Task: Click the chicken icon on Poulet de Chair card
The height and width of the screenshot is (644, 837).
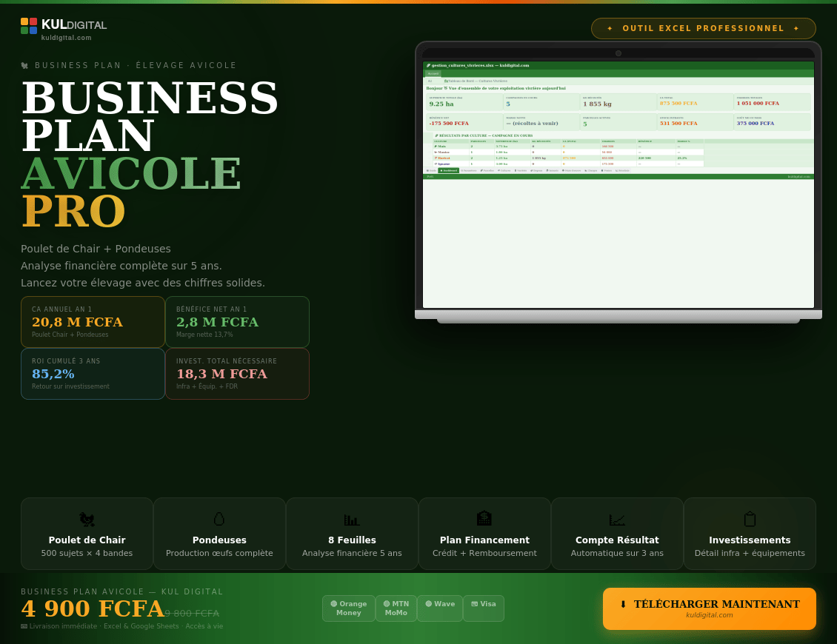Action: (87, 519)
